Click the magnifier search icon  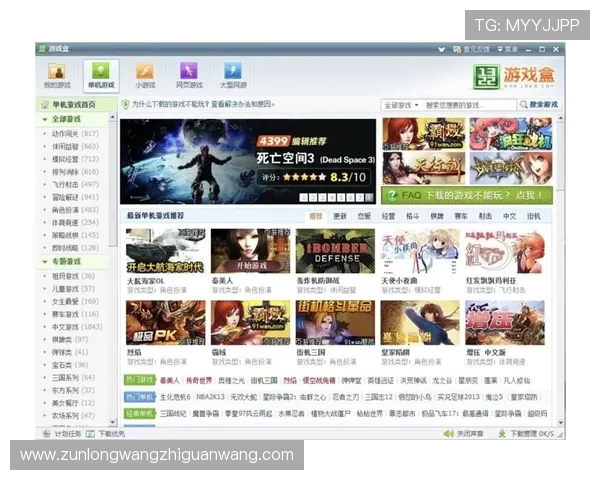523,104
